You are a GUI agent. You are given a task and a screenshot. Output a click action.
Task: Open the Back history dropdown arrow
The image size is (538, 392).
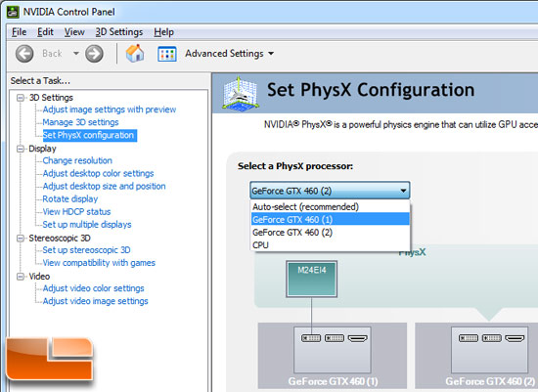click(76, 54)
